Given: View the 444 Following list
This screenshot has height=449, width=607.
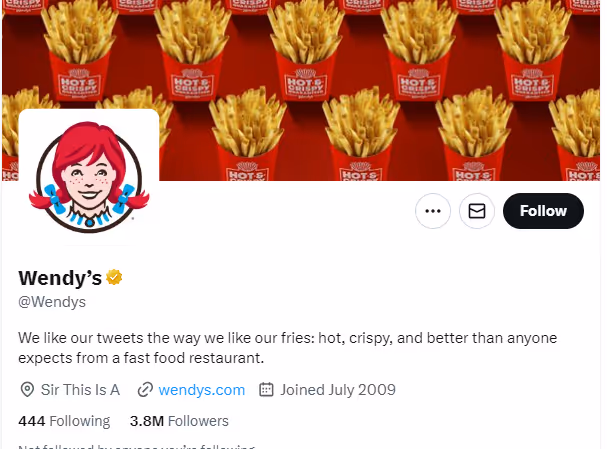Looking at the screenshot, I should click(x=64, y=421).
